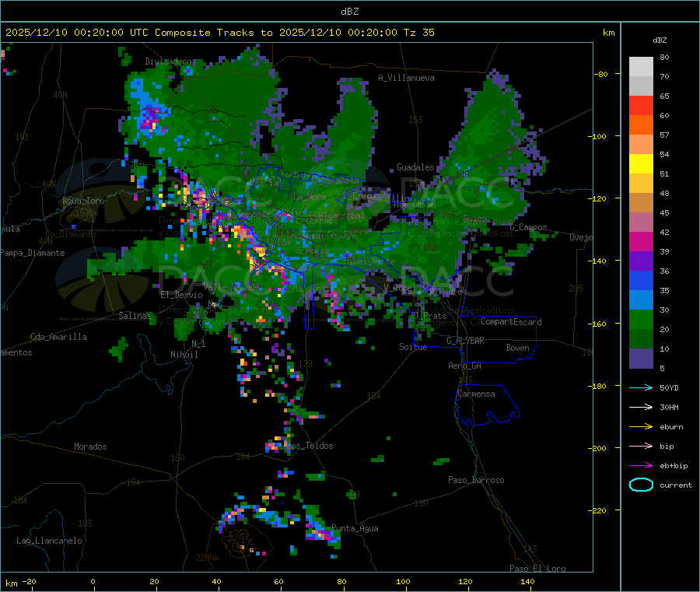The width and height of the screenshot is (700, 592).
Task: Select the dark orange 57–60 dBZ swatch
Action: [641, 125]
